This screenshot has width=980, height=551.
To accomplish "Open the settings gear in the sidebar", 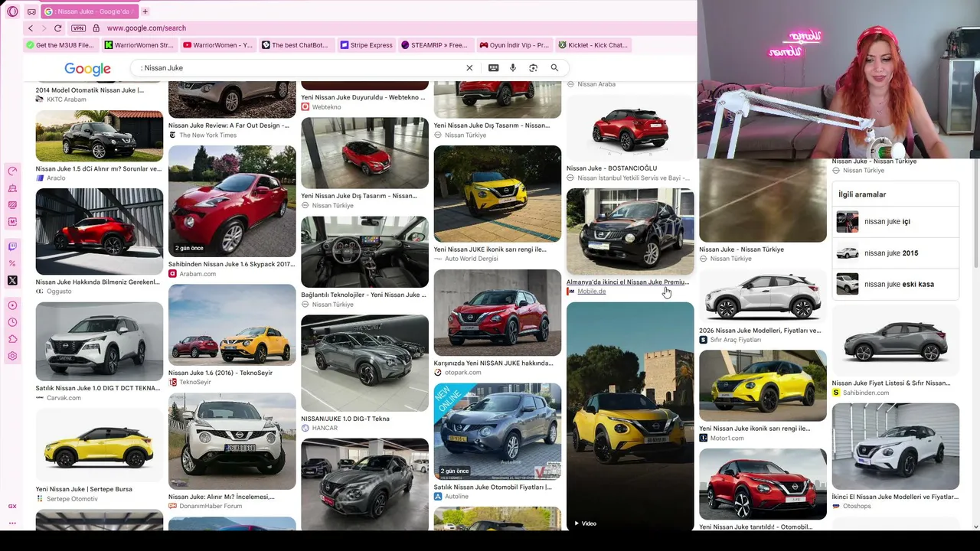I will 12,356.
